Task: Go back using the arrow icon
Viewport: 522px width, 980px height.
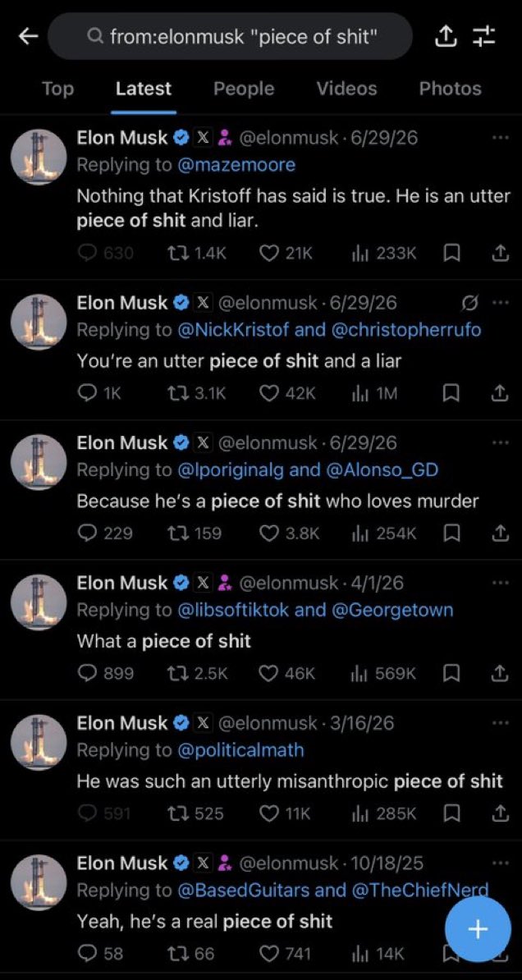Action: click(x=28, y=37)
